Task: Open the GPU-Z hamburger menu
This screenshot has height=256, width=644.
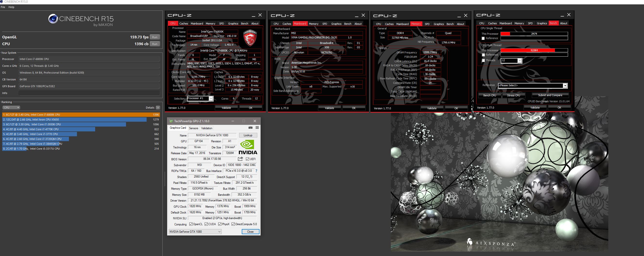Action: pyautogui.click(x=257, y=128)
